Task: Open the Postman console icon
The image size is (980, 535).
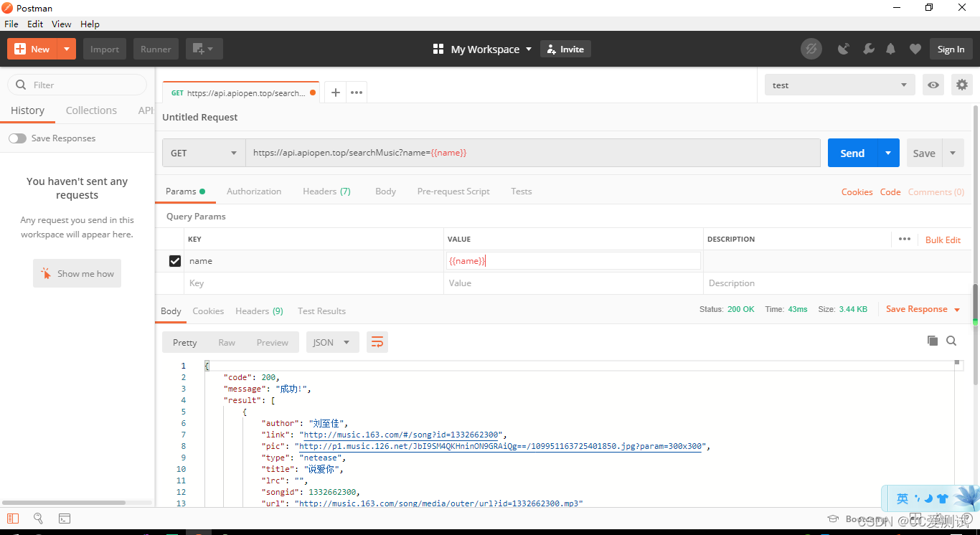Action: pos(65,519)
